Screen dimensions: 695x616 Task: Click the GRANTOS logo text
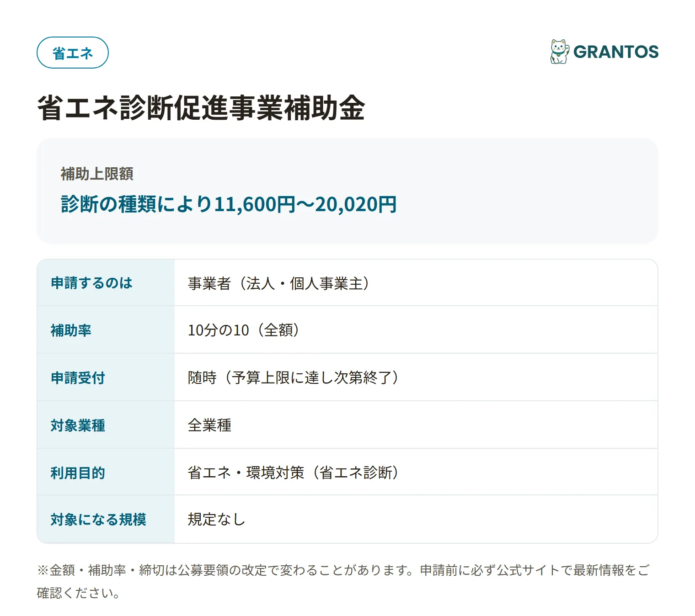(x=616, y=52)
